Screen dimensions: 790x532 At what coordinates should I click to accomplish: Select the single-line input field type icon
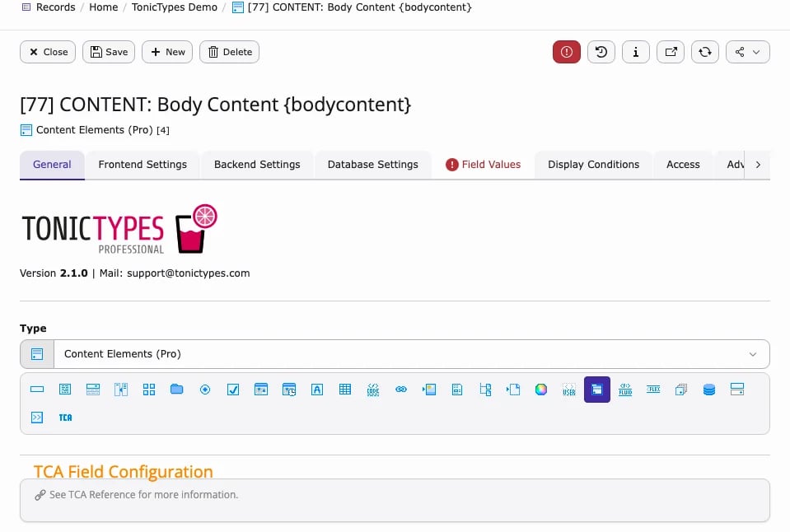tap(37, 390)
